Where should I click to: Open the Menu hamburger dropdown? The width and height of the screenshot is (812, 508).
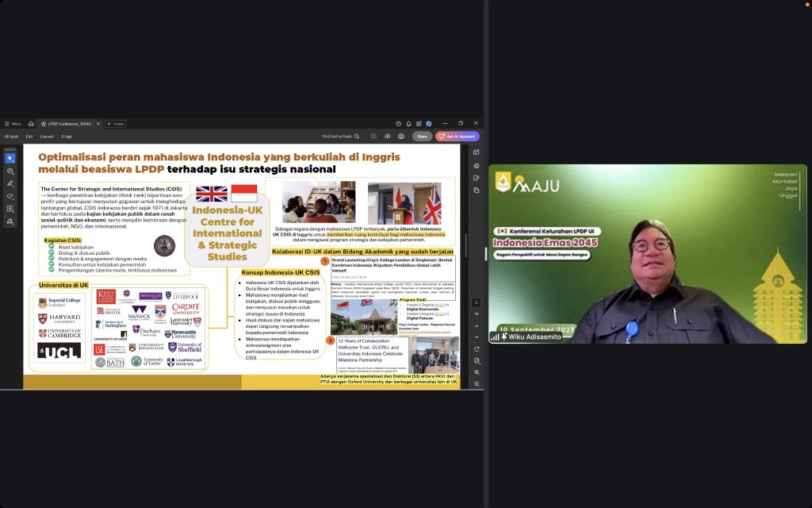[x=11, y=124]
